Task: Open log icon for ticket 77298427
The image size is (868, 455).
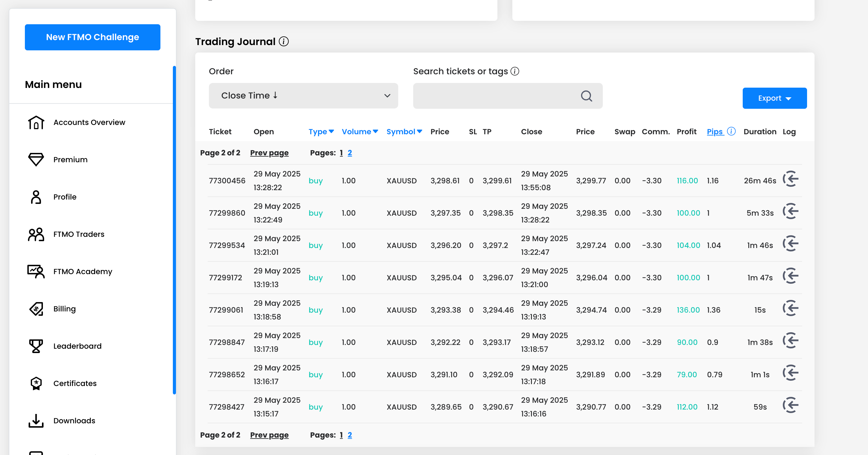Action: pos(790,405)
